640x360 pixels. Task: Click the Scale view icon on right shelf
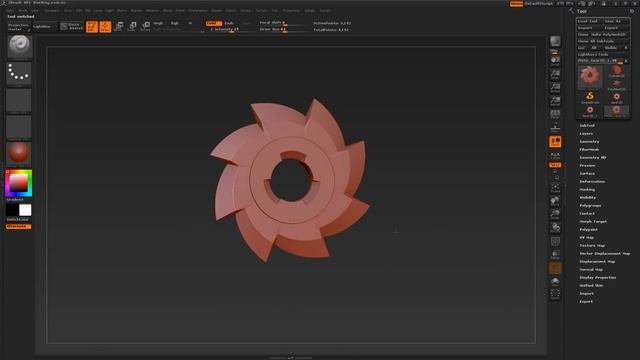555,215
